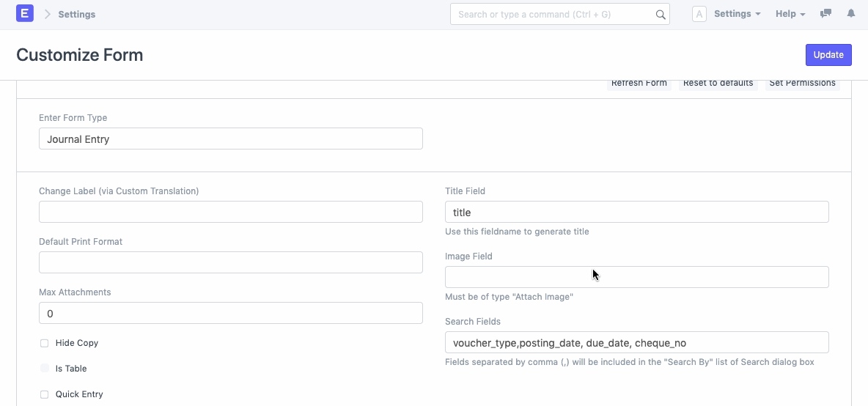Click the breadcrumb chevron arrow icon
The image size is (868, 406).
(47, 14)
